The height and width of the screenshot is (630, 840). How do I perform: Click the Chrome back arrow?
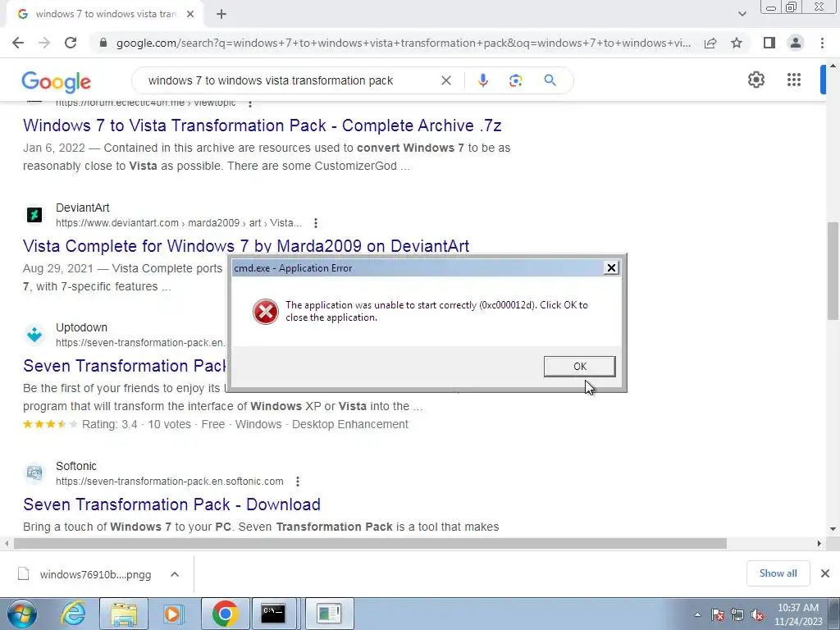tap(18, 43)
